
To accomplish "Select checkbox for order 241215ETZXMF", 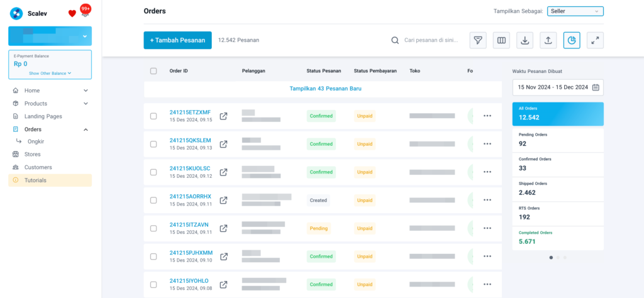I will point(153,116).
